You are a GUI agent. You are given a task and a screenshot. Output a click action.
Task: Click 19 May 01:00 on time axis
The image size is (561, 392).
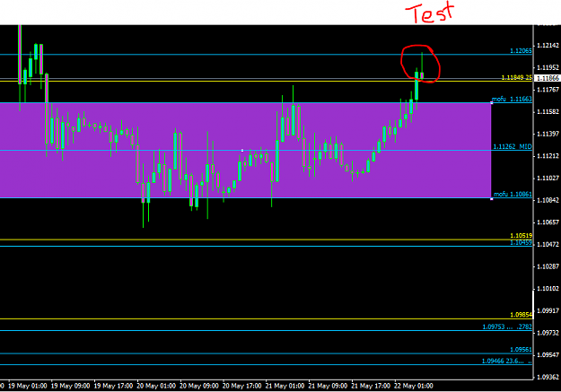[x=27, y=386]
